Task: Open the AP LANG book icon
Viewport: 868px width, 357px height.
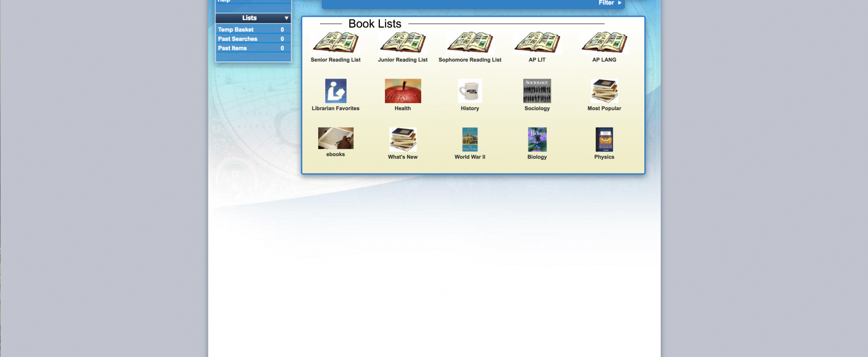Action: [604, 43]
